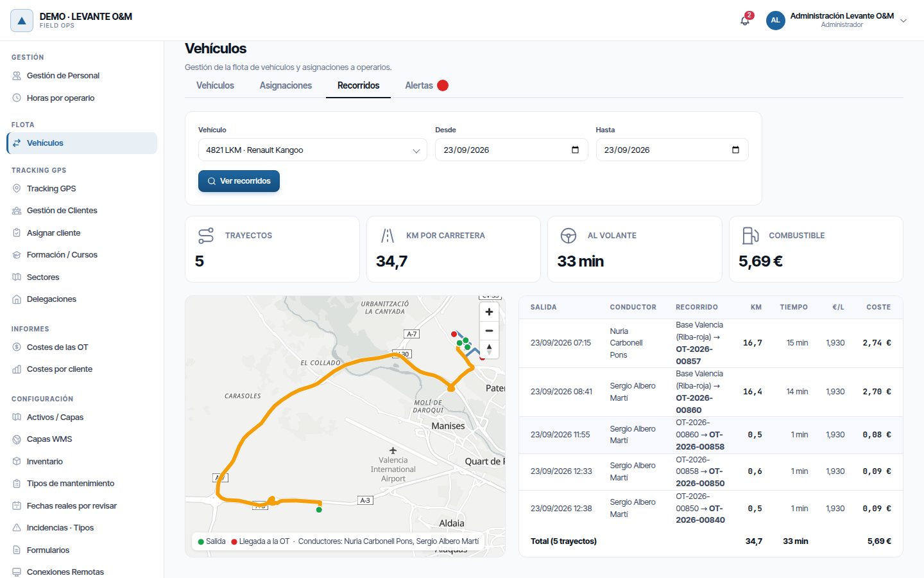924x578 pixels.
Task: Open the Alertas tab
Action: point(426,85)
